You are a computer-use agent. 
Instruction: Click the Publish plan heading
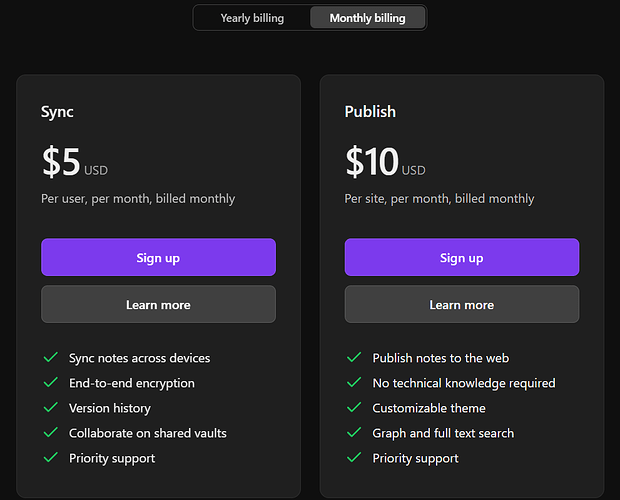[370, 111]
